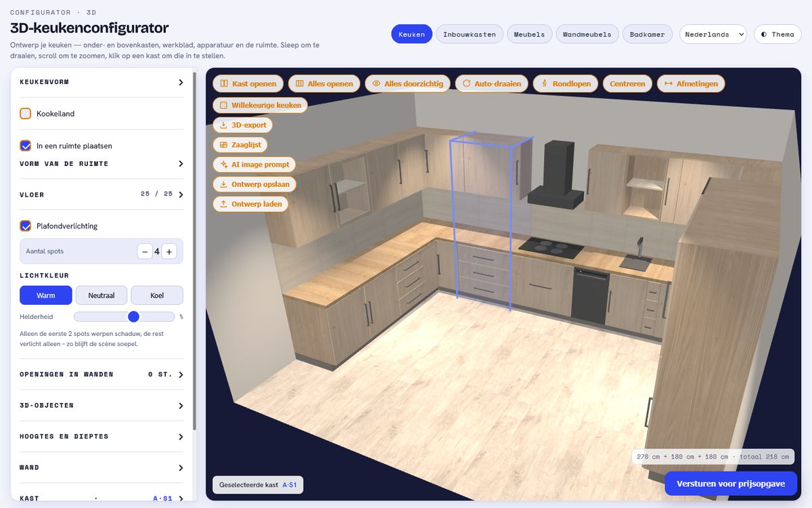Expand the Vloer section
812x508 pixels.
click(x=101, y=194)
